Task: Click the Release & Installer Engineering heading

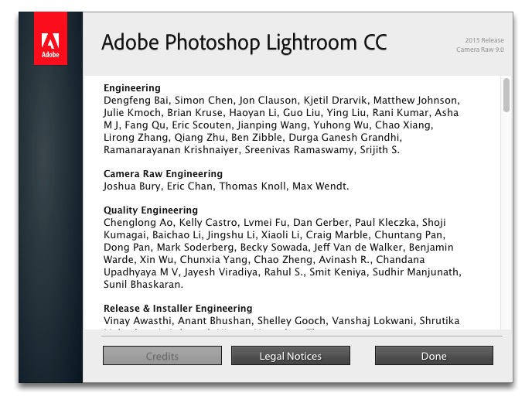Action: [178, 309]
